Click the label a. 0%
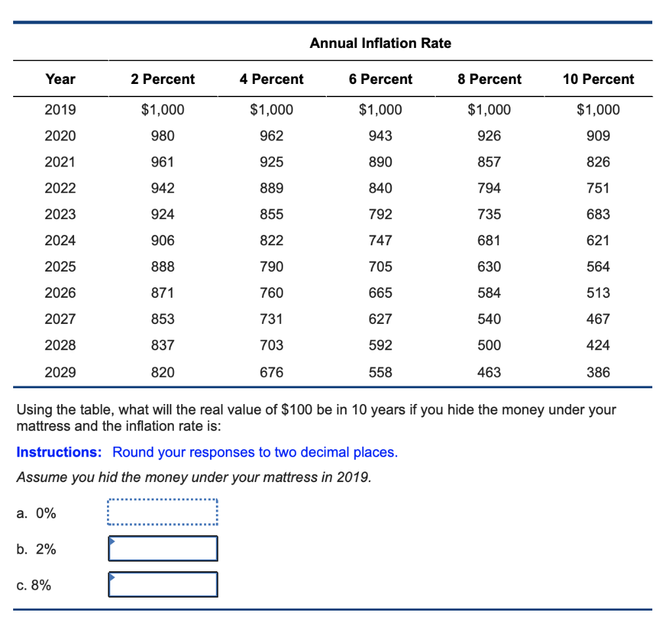Image resolution: width=672 pixels, height=627 pixels. click(35, 514)
